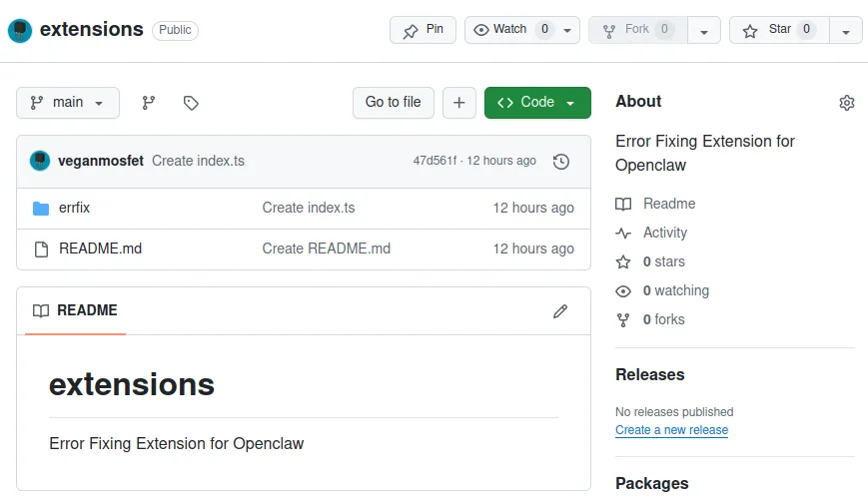Click the repository owner avatar in header
The height and width of the screenshot is (498, 868).
(20, 30)
